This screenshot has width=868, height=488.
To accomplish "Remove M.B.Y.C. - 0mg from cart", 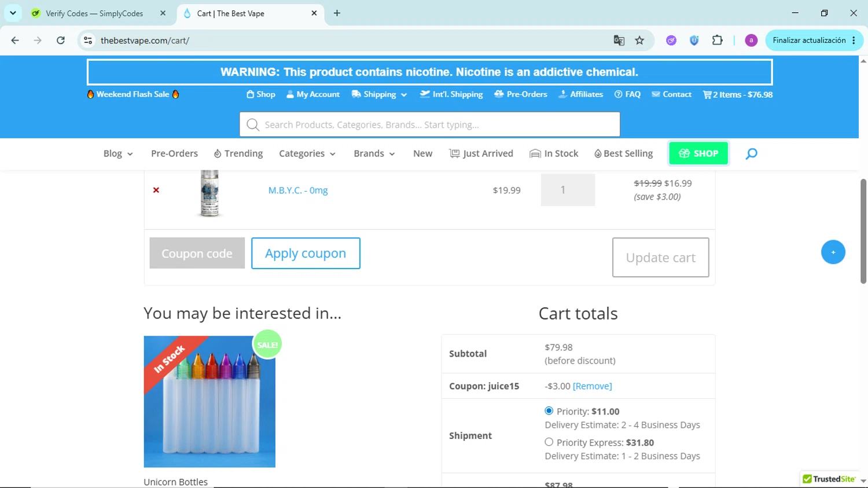I will (156, 190).
